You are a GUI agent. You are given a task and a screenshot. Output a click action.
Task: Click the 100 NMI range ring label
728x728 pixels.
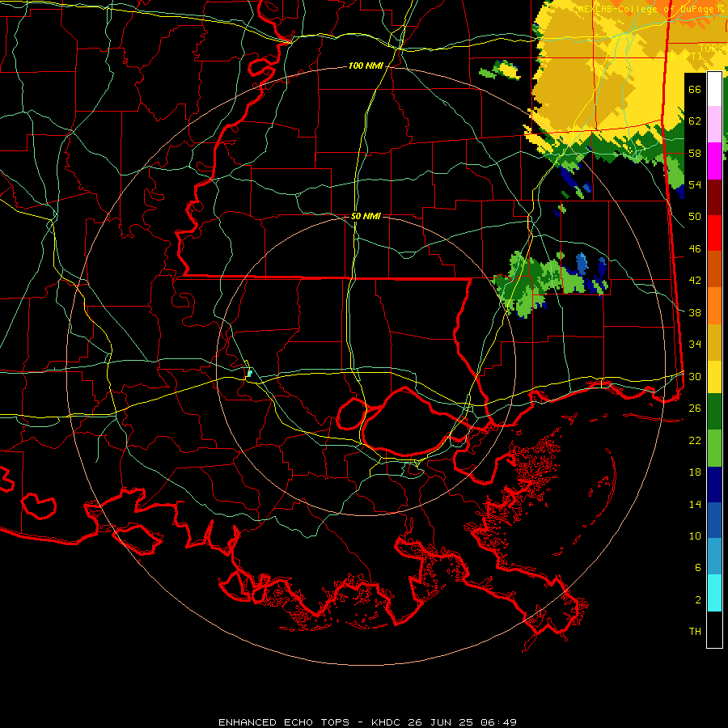366,66
